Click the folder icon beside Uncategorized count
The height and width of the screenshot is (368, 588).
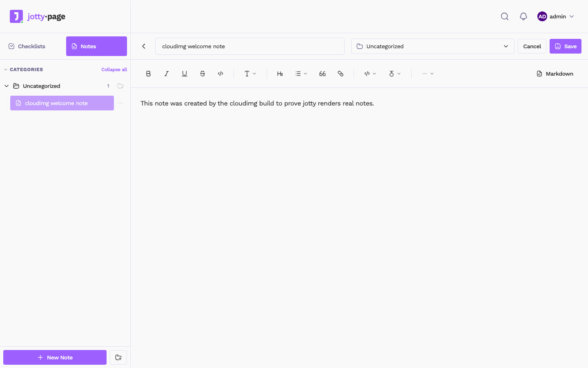coord(120,86)
